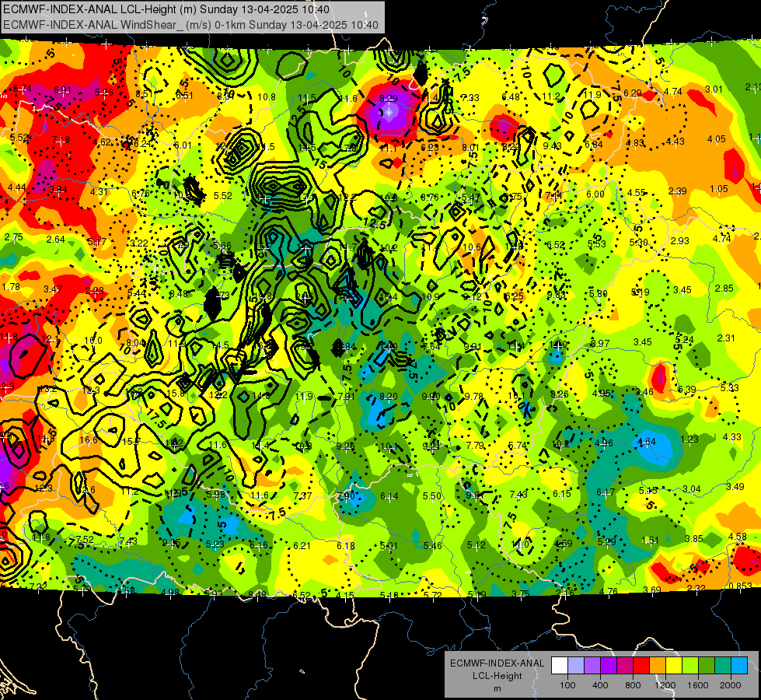Click the wind shear value 4.31
This screenshot has width=761, height=700.
point(99,192)
